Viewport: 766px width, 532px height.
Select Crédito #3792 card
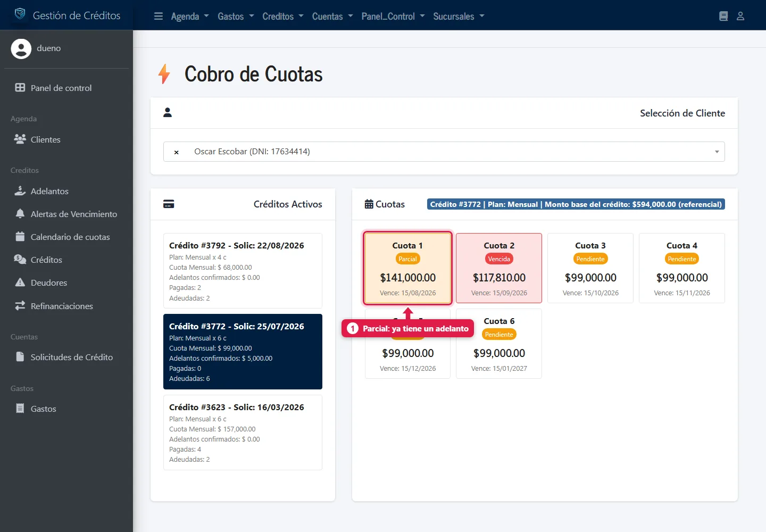[x=243, y=271]
